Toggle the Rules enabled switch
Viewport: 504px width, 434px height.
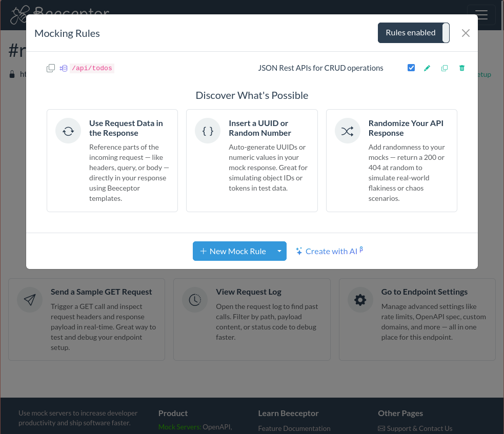tap(414, 32)
